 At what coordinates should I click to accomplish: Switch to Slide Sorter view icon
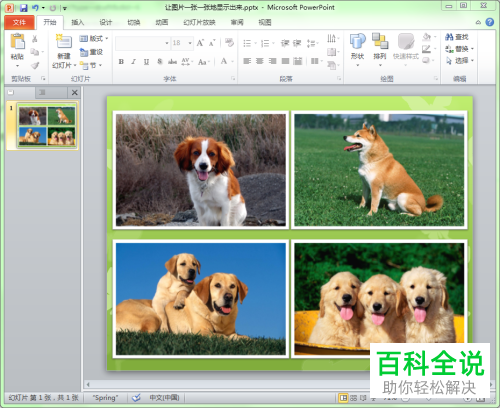(353, 398)
